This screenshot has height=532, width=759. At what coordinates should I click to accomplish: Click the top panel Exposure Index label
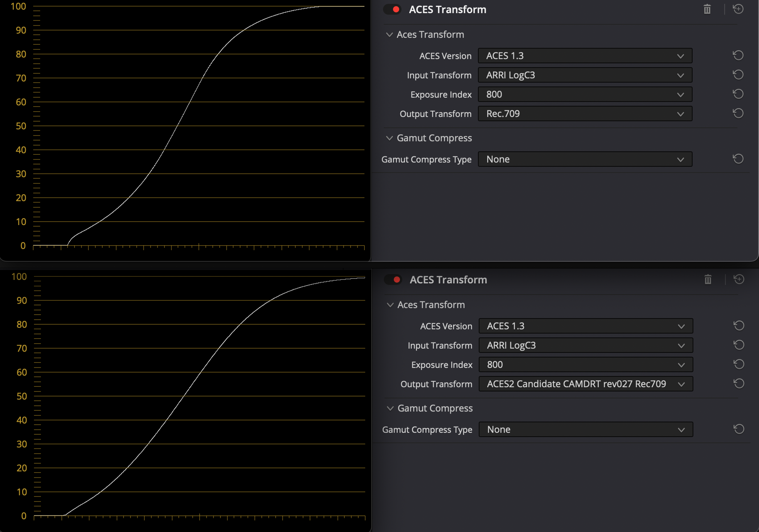pos(441,95)
